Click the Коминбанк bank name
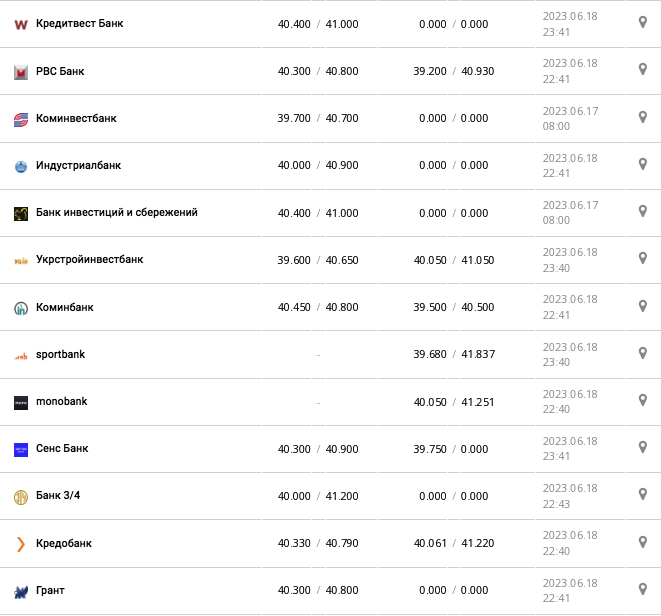Screen dimensions: 661x616 coord(68,307)
